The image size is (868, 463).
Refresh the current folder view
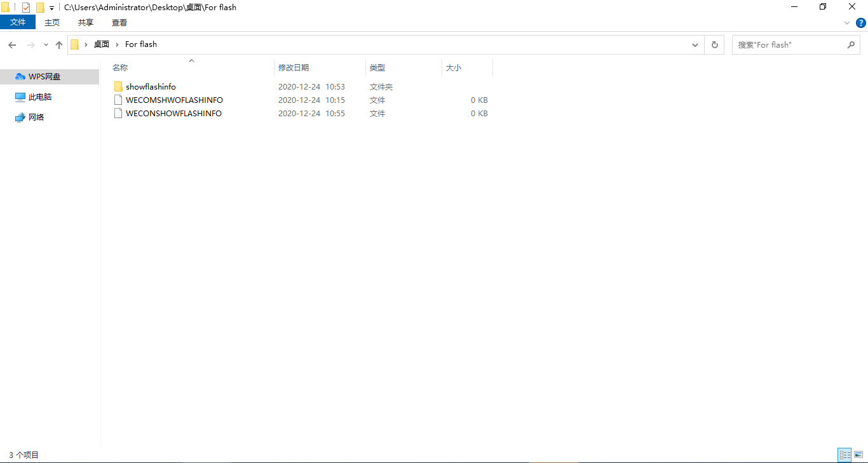point(714,45)
